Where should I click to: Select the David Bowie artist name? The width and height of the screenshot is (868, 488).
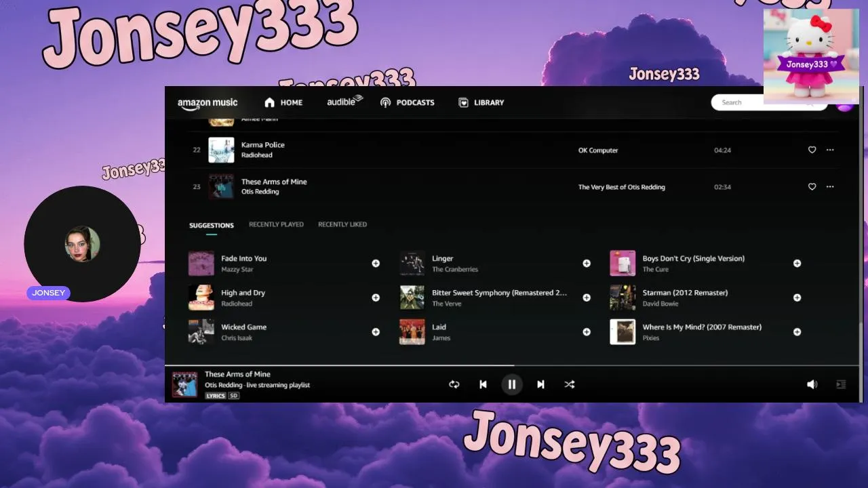660,304
